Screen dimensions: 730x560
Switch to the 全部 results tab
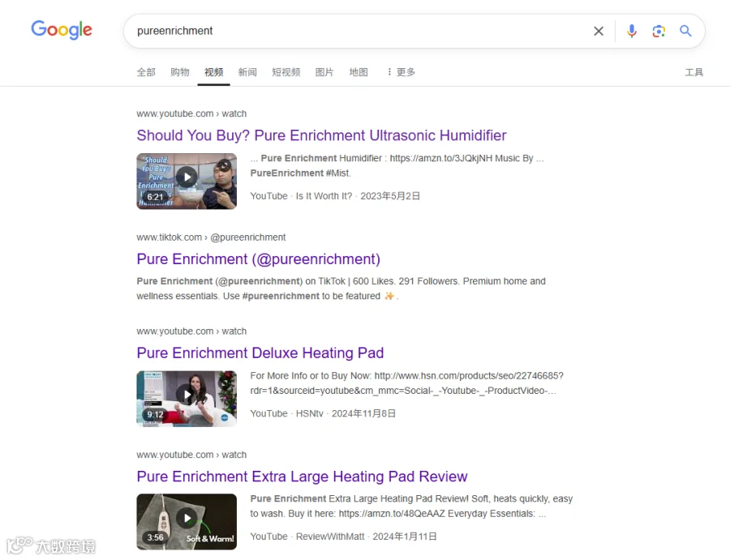(x=146, y=72)
